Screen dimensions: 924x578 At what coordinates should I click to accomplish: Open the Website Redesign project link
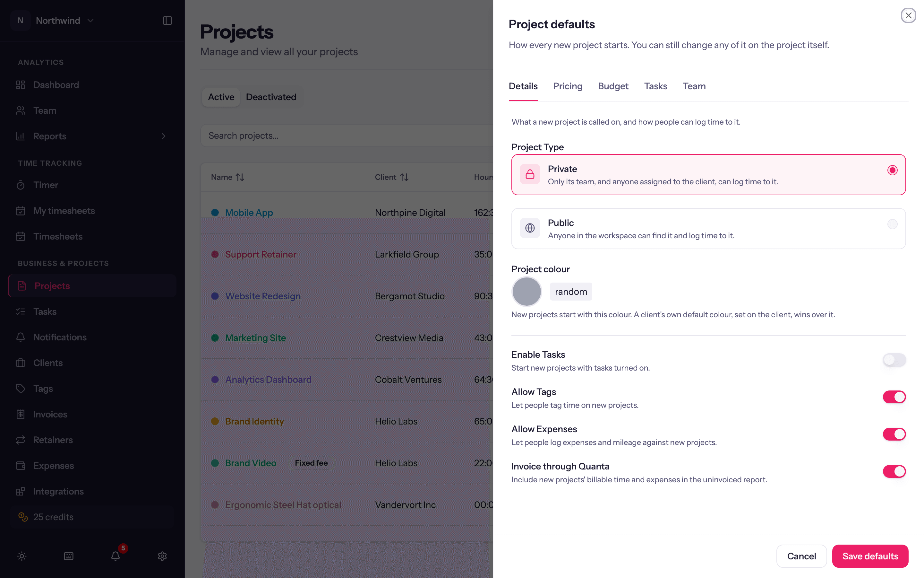(263, 296)
